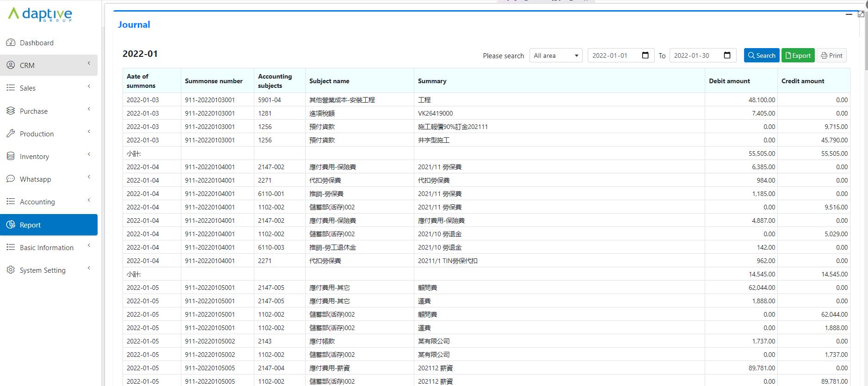
Task: Click the System Setting gear icon
Action: click(11, 270)
